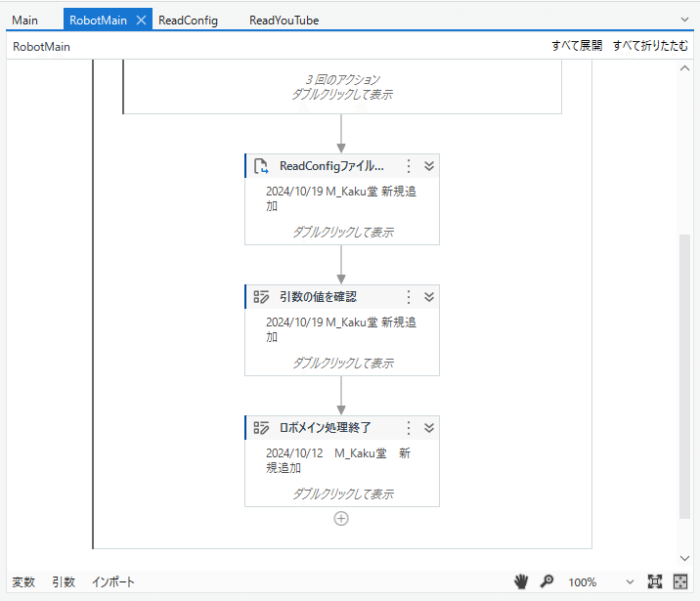Open the 変数 variables panel

23,581
